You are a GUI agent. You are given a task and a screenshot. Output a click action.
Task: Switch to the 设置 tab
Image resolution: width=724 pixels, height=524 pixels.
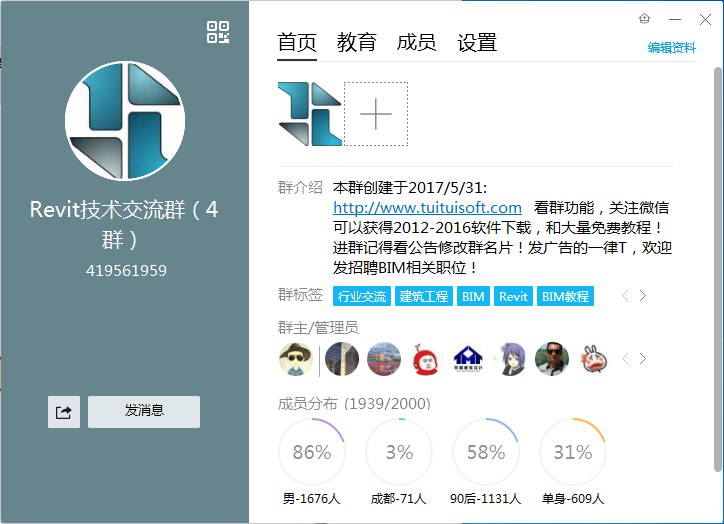coord(477,43)
